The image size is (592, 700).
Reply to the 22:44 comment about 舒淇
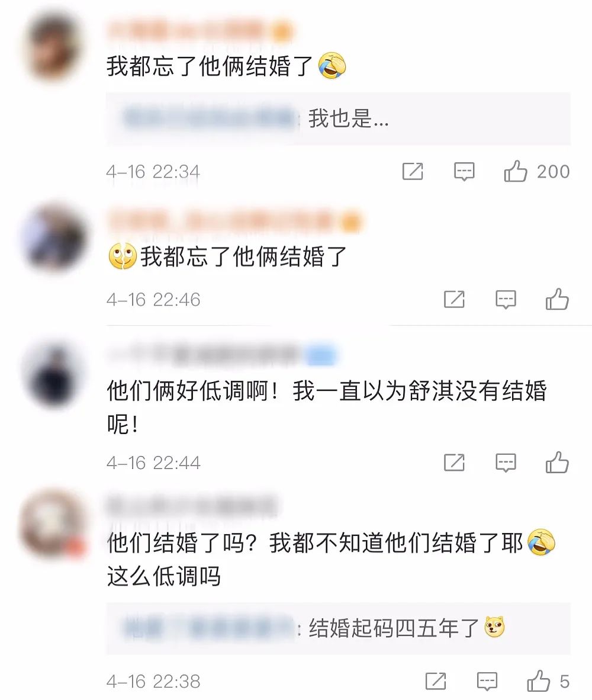506,463
